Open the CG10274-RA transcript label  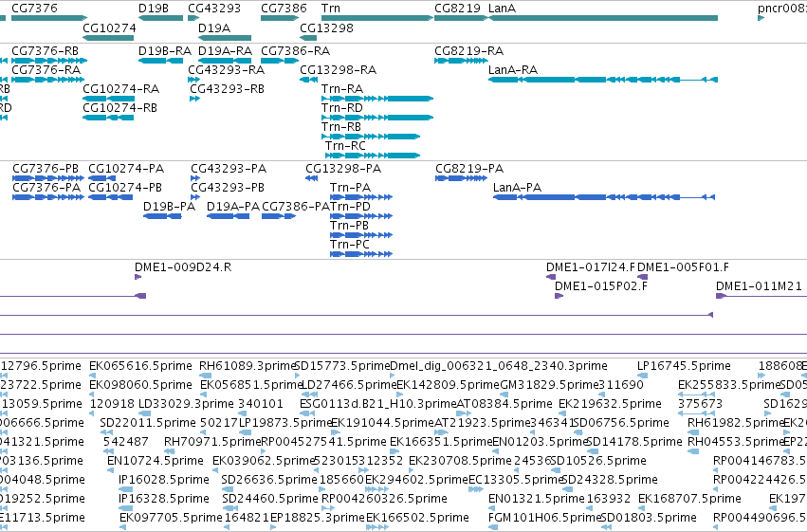pyautogui.click(x=121, y=89)
